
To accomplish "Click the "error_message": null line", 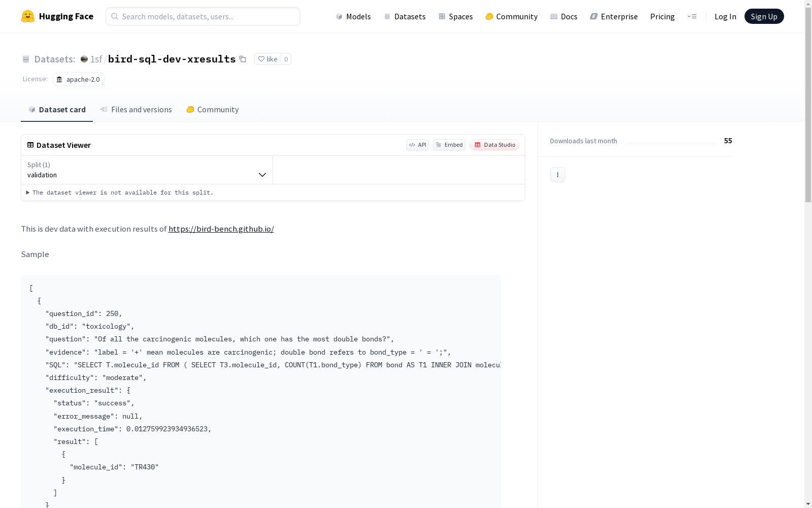I will point(98,416).
